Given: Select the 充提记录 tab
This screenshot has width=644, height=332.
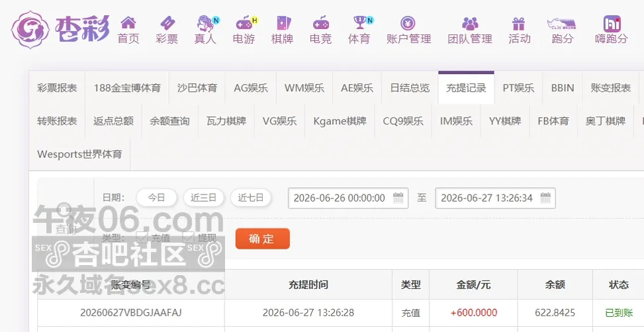Looking at the screenshot, I should click(x=466, y=87).
